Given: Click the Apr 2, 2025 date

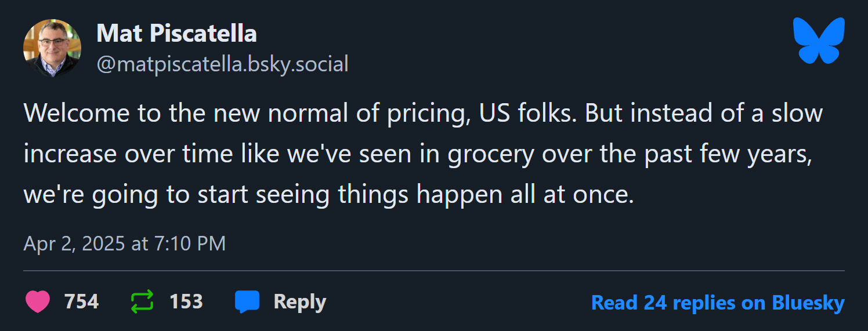Looking at the screenshot, I should 74,243.
